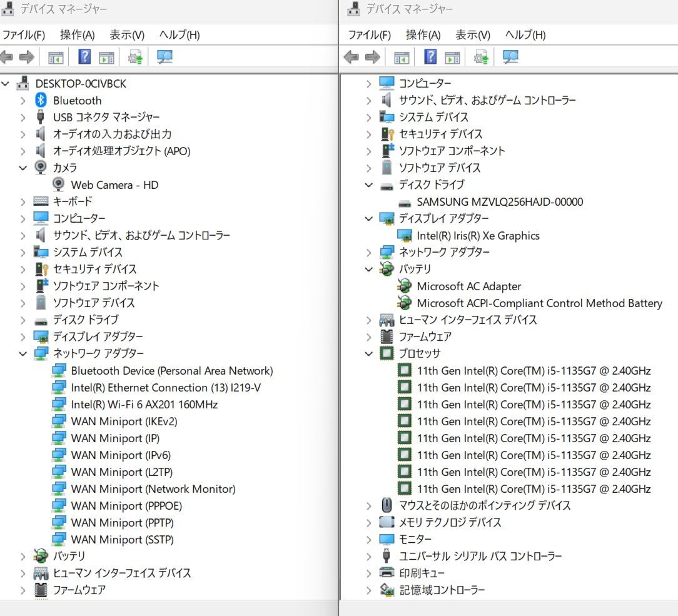678x616 pixels.
Task: Collapse the DESKTOP-0CIVBCK root node
Action: 5,83
